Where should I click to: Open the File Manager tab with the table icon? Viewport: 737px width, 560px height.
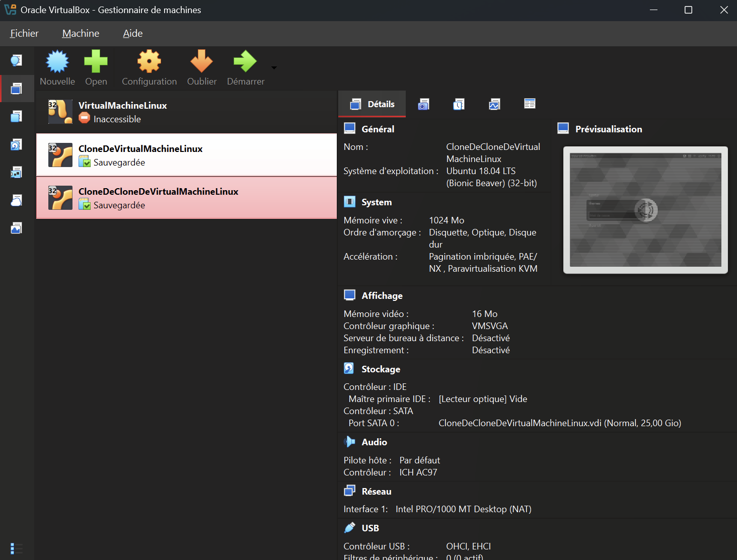pyautogui.click(x=530, y=104)
